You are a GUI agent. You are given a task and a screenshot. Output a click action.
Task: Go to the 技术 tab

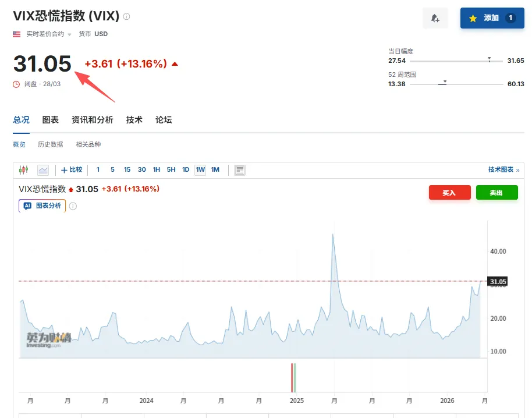[x=134, y=120]
